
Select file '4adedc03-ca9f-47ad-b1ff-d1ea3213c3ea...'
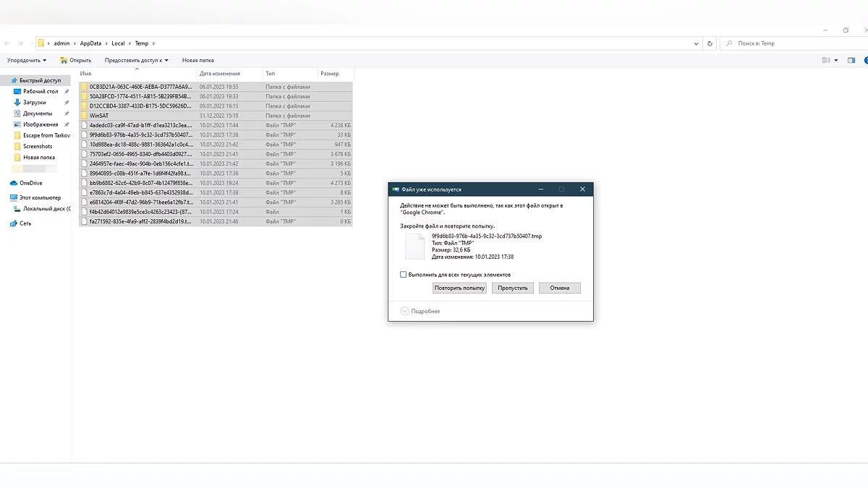216,125
